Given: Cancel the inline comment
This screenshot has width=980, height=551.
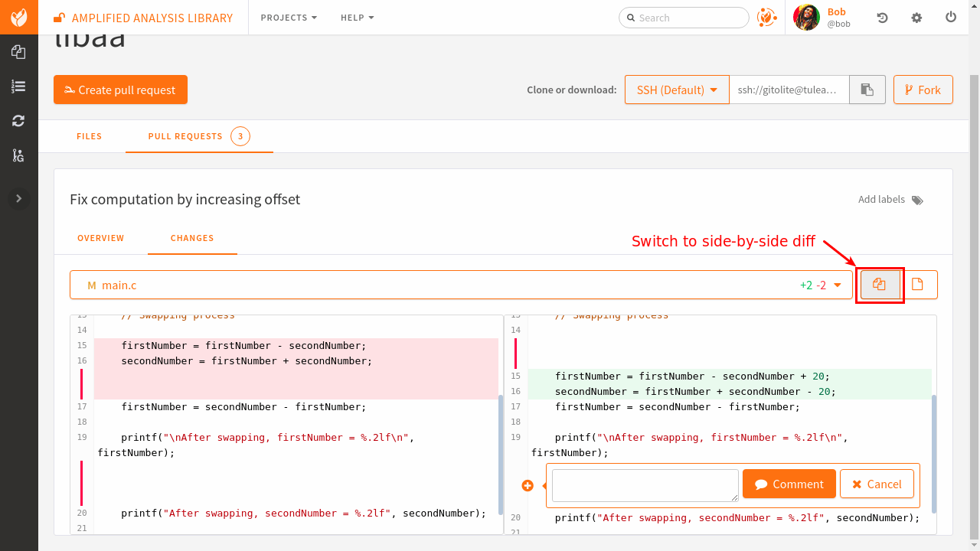Looking at the screenshot, I should [x=877, y=484].
